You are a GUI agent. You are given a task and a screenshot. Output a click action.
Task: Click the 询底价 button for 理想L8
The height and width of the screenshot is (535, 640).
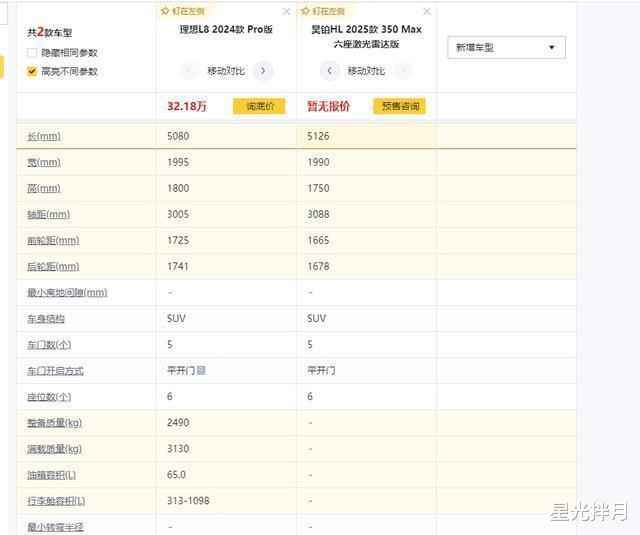[x=259, y=107]
